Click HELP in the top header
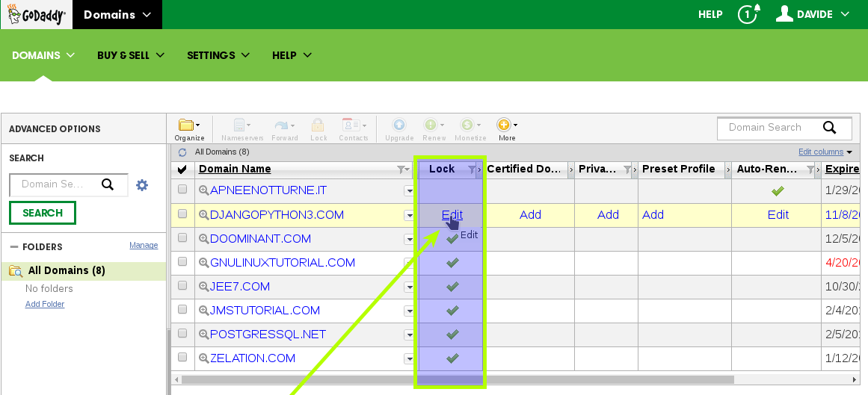Screen dimensions: 868x395 (x=710, y=14)
